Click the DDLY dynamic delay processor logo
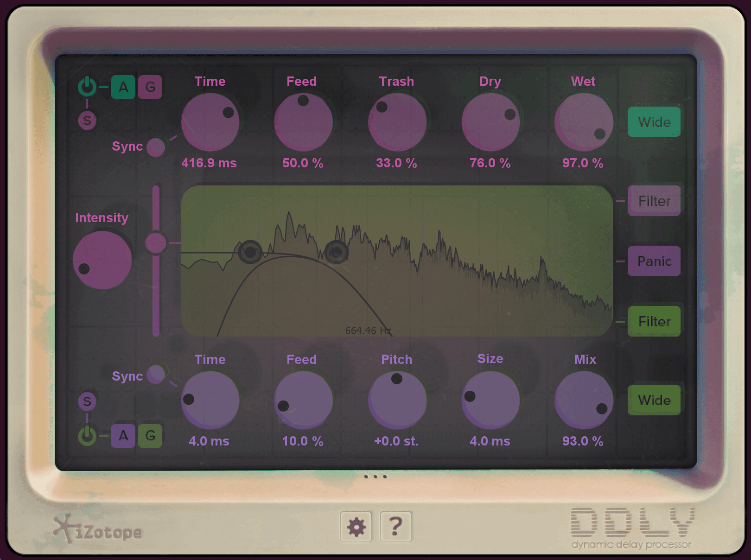751x560 pixels. click(x=632, y=528)
